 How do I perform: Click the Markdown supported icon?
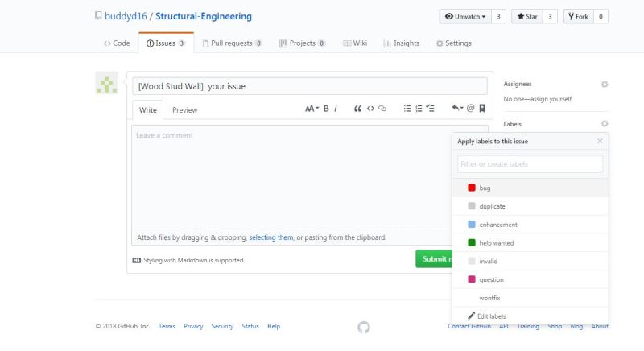[136, 260]
